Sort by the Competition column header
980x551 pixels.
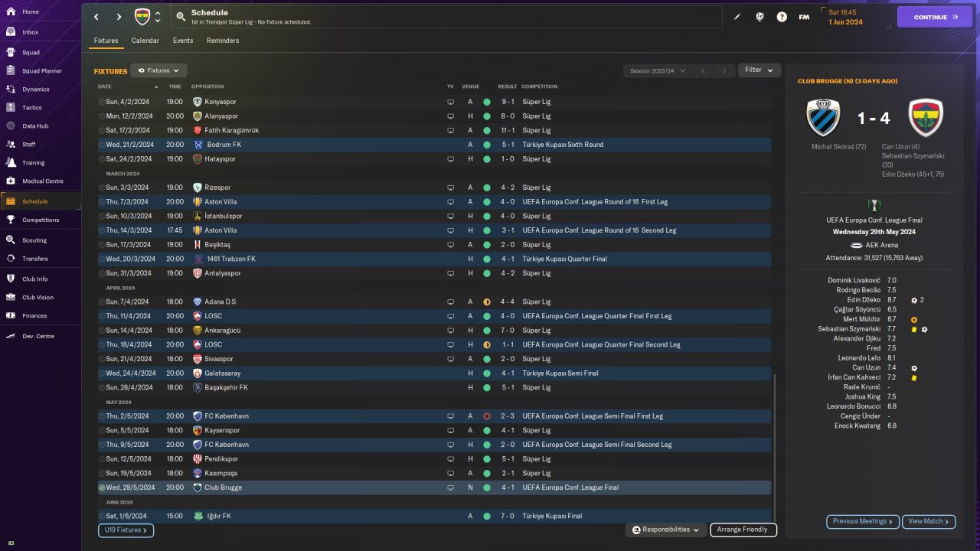(x=540, y=86)
